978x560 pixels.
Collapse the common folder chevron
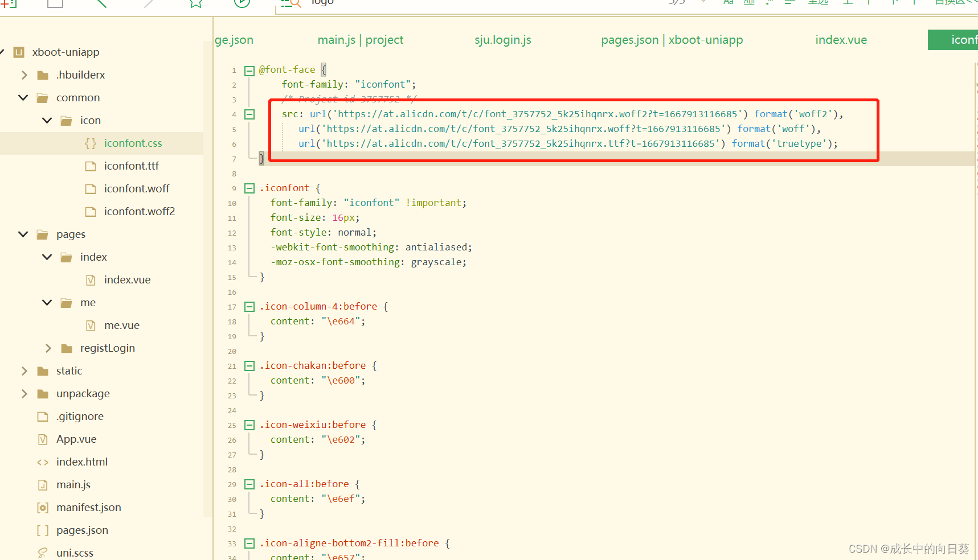tap(23, 98)
